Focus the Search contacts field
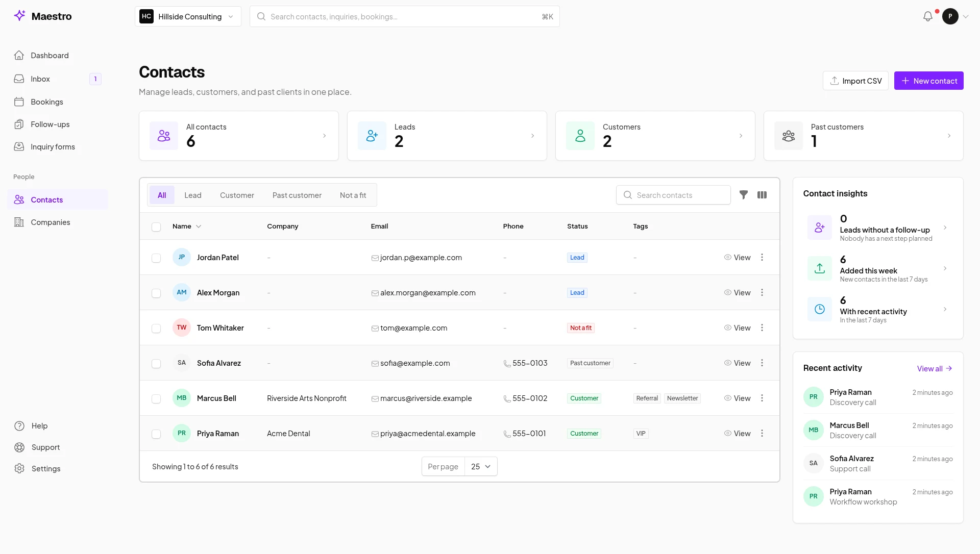 [673, 195]
